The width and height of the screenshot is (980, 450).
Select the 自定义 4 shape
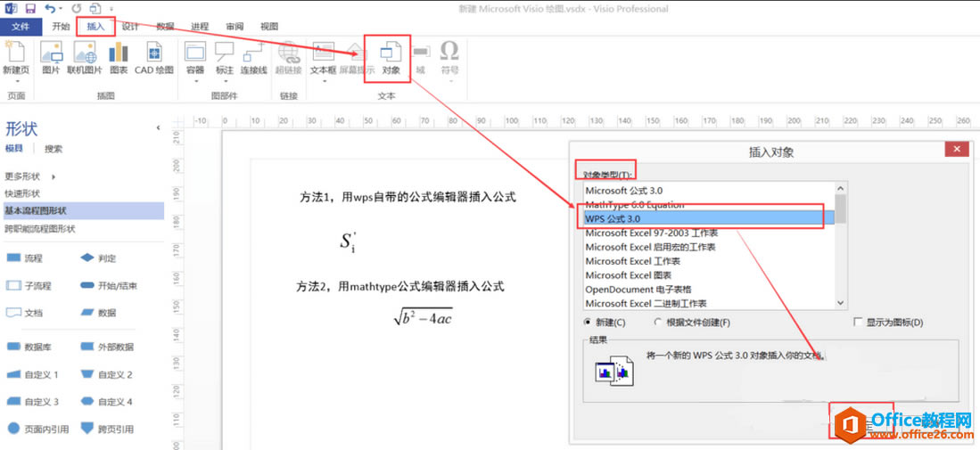[x=106, y=401]
